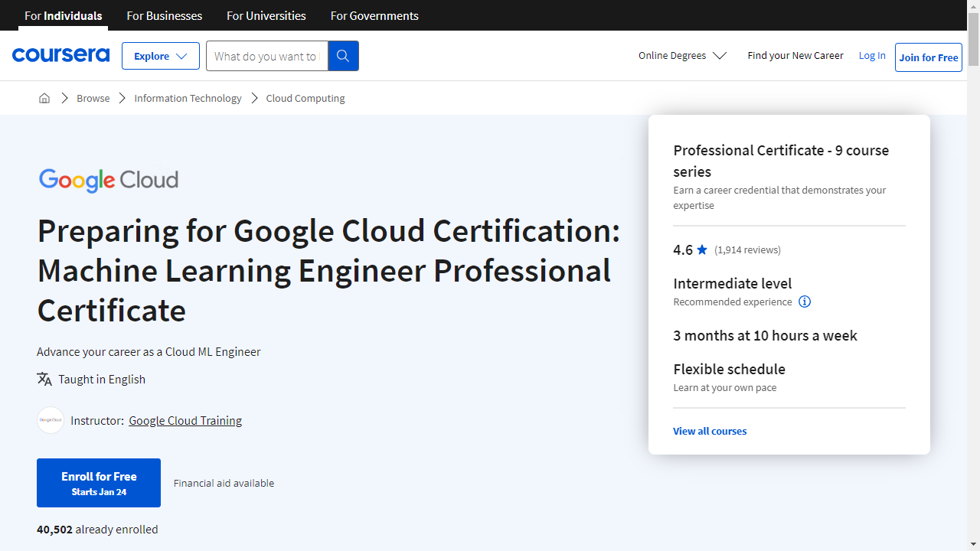Click the Join for Free button
980x551 pixels.
point(929,57)
